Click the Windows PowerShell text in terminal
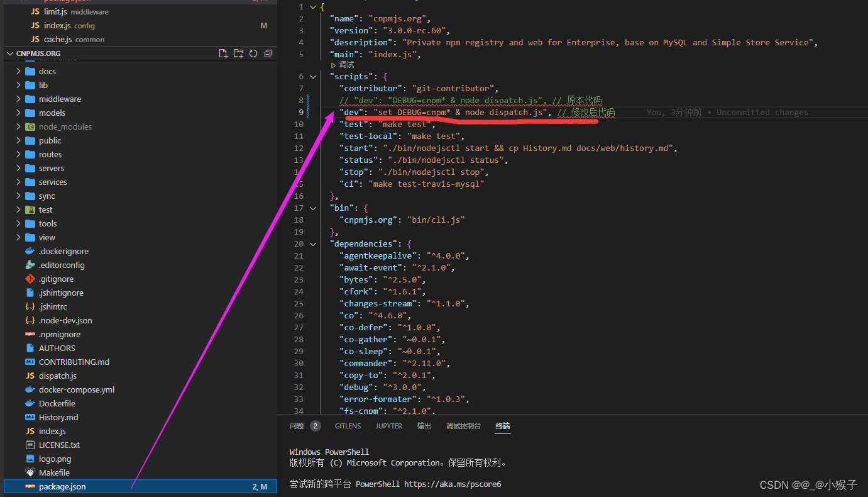 [329, 452]
